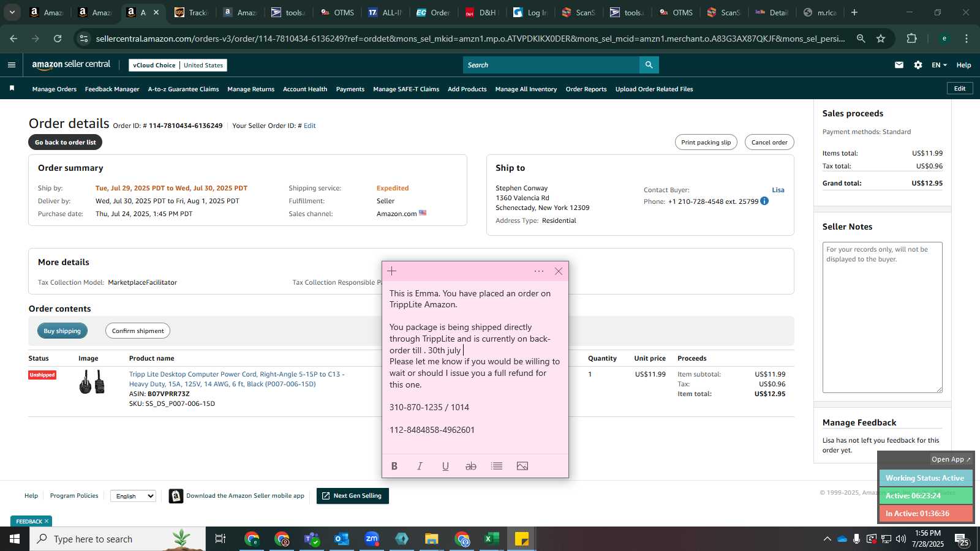Image resolution: width=980 pixels, height=551 pixels.
Task: Open the Windows Start menu
Action: point(15,539)
